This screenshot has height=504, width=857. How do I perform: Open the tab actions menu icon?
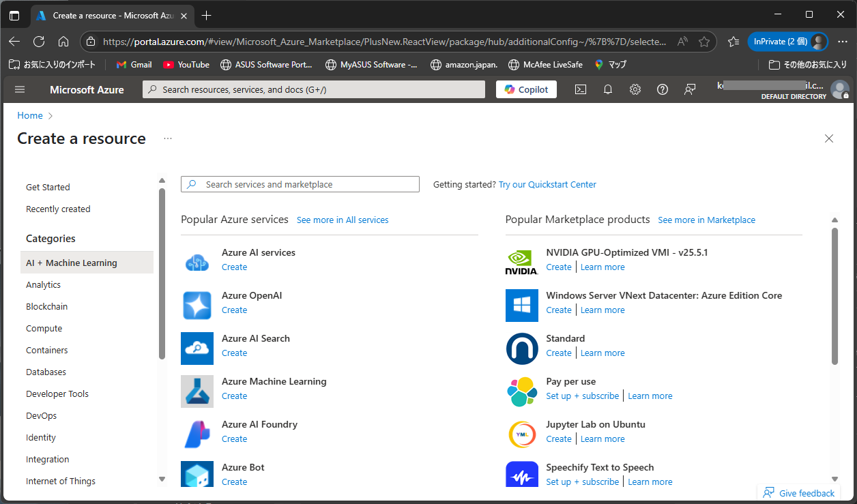[x=14, y=15]
